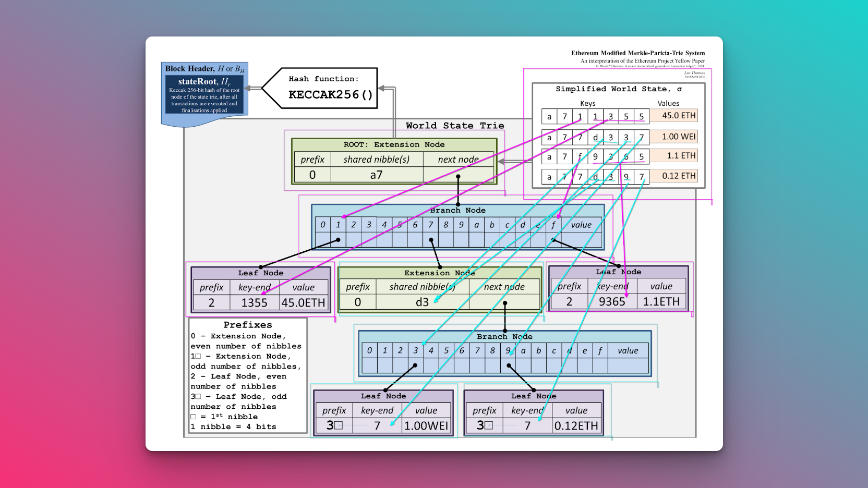
Task: Click the 'Block Header, H or B' heading
Action: tap(204, 69)
